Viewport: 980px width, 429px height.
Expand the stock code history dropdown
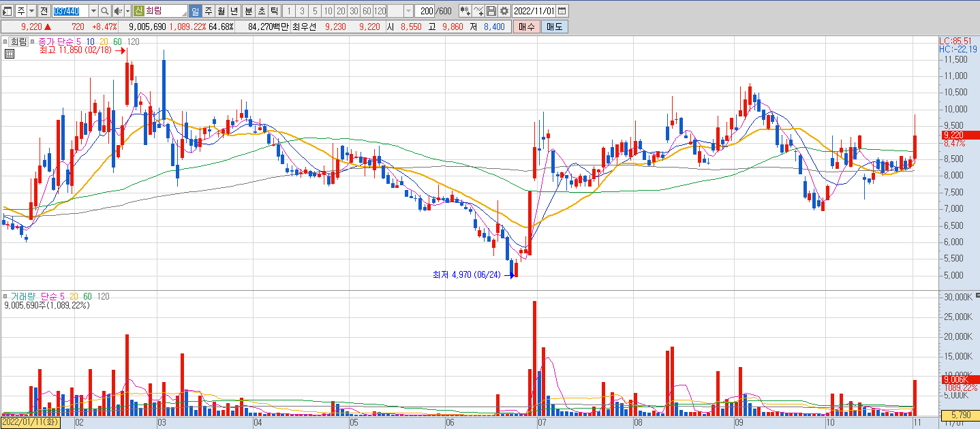coord(93,11)
